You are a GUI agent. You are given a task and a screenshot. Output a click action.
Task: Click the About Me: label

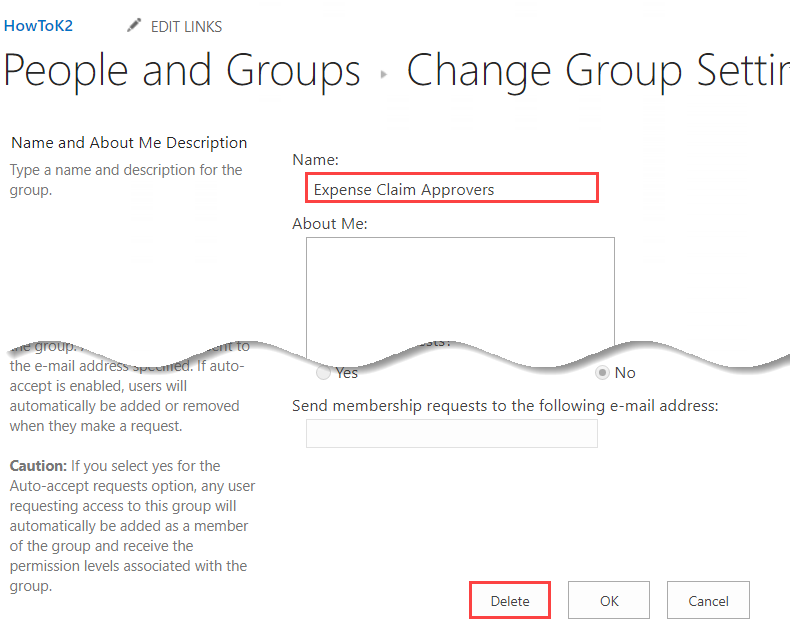pos(330,223)
